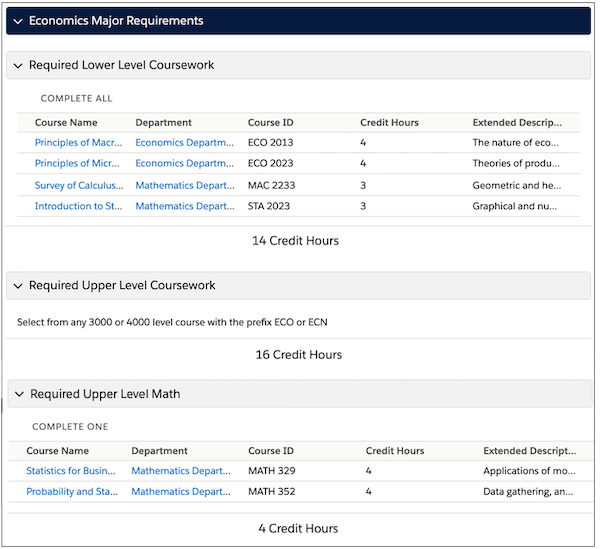This screenshot has height=549, width=600.
Task: Click Course Name header in lower level table
Action: pos(66,123)
